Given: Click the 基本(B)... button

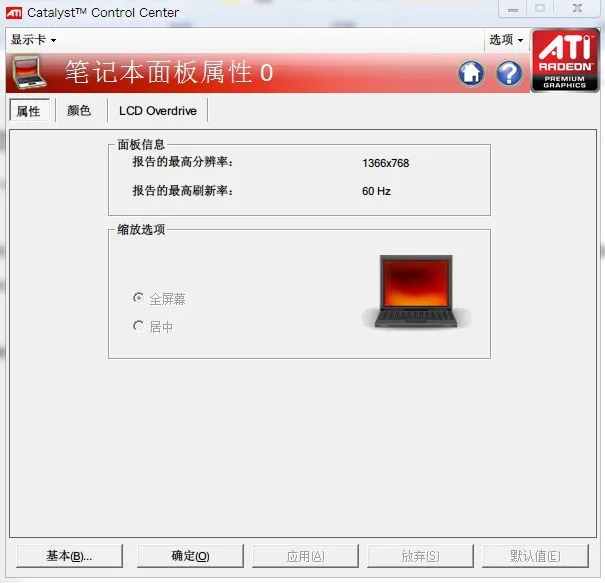Looking at the screenshot, I should coord(69,556).
